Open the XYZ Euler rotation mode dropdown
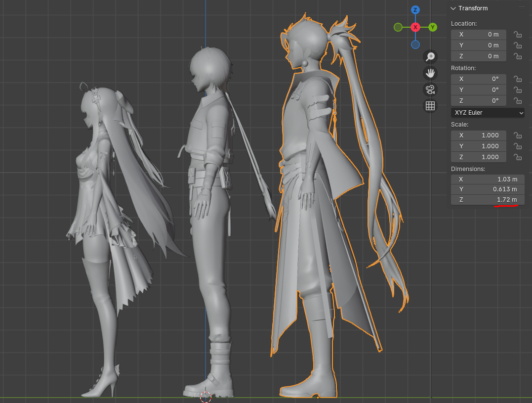Screen dimensions: 532x403 click(x=488, y=113)
